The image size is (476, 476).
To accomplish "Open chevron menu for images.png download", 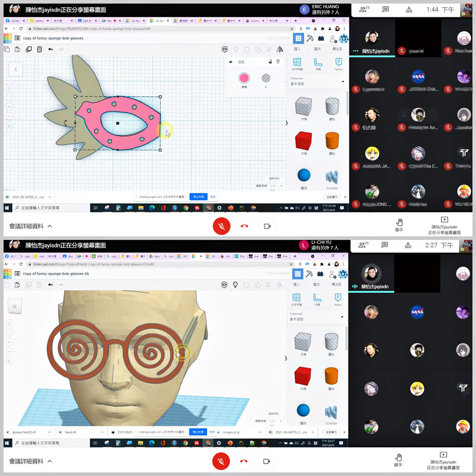I will [260, 432].
